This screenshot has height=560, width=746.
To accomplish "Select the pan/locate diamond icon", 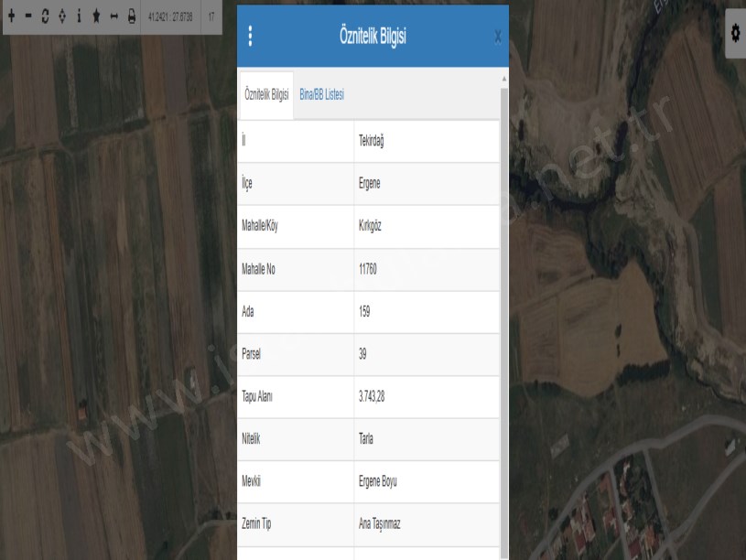I will click(61, 16).
